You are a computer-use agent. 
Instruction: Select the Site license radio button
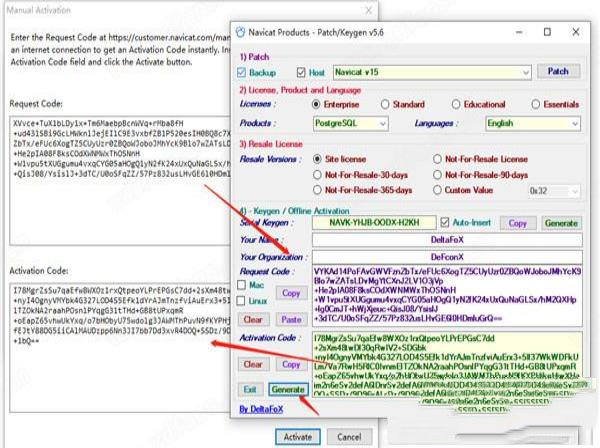pyautogui.click(x=317, y=159)
